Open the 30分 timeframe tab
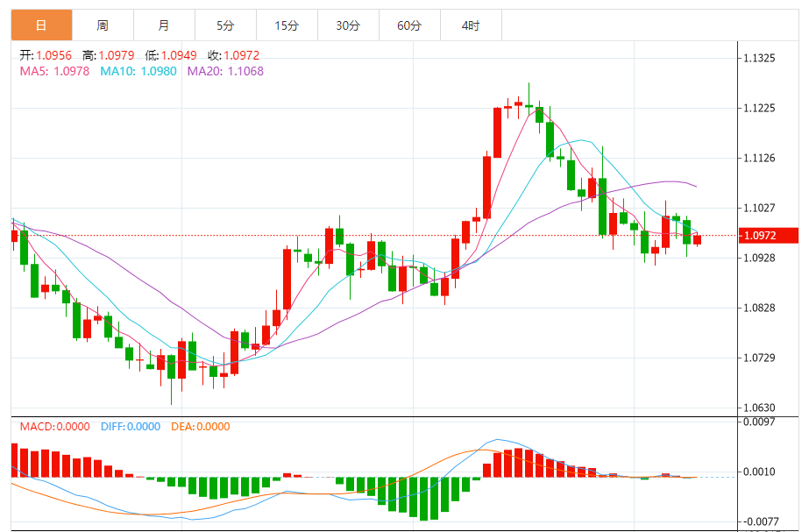809x532 pixels. 348,25
